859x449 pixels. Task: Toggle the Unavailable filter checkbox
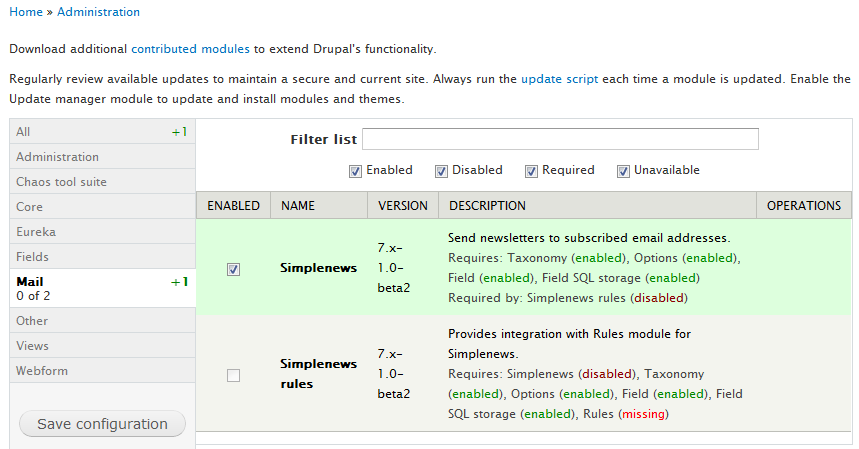623,171
